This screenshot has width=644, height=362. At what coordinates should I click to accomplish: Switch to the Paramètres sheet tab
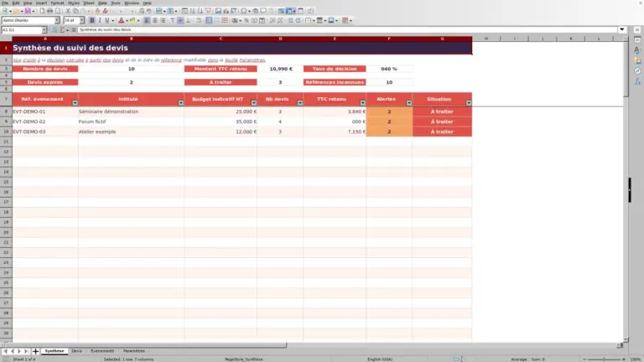point(134,351)
